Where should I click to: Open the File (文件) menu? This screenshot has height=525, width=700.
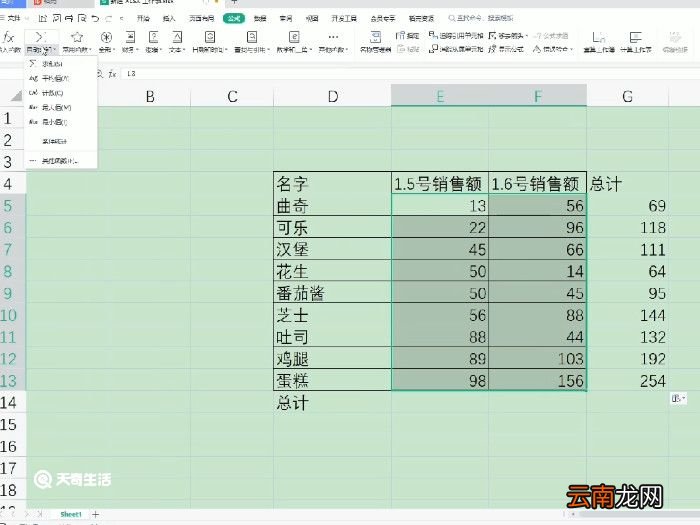[x=12, y=18]
